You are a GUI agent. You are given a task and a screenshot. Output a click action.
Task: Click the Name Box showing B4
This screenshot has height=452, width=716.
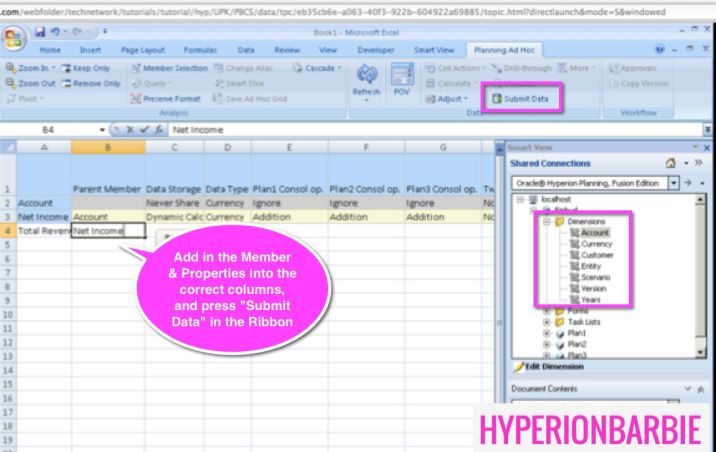pyautogui.click(x=50, y=129)
